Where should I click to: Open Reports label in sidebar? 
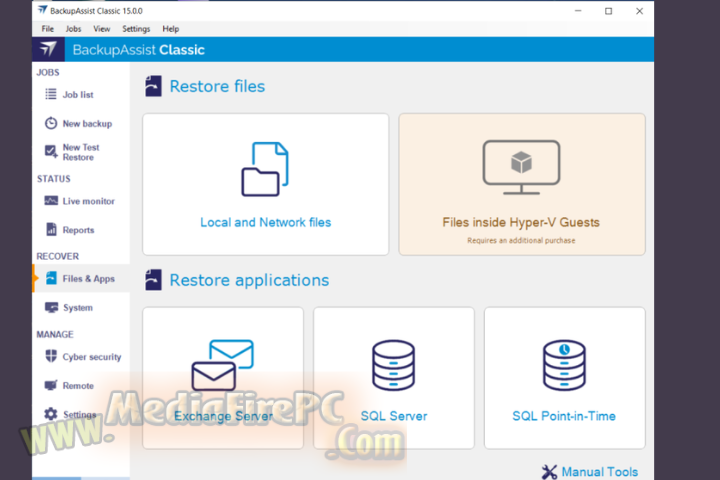click(x=79, y=230)
